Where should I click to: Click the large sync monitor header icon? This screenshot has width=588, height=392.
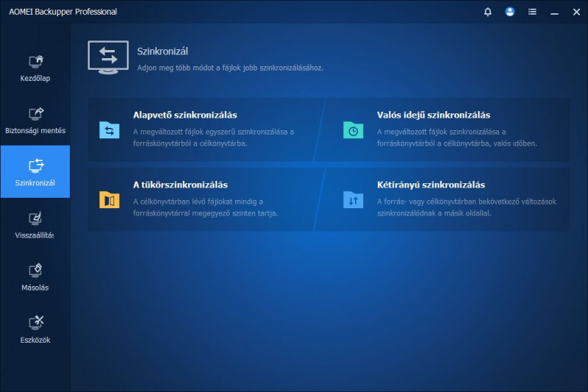[108, 57]
